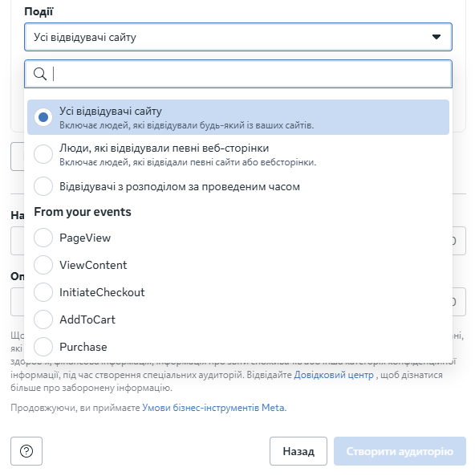Click the 'Події' field label
475x476 pixels.
pyautogui.click(x=39, y=11)
